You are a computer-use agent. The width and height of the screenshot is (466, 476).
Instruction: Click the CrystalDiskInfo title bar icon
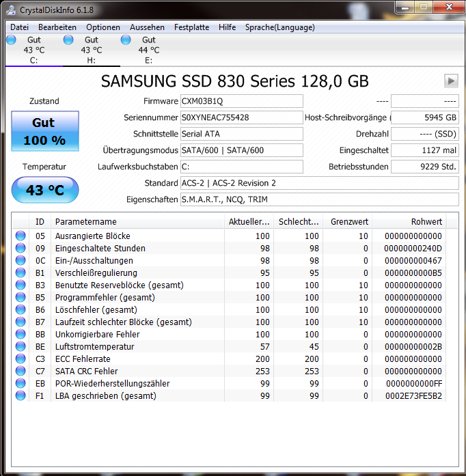(x=11, y=10)
